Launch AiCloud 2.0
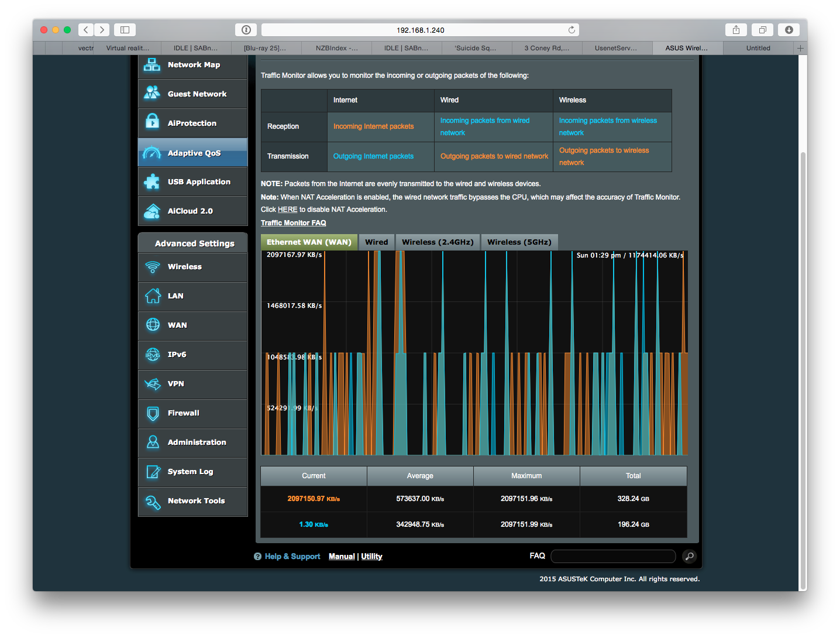840x638 pixels. point(190,211)
